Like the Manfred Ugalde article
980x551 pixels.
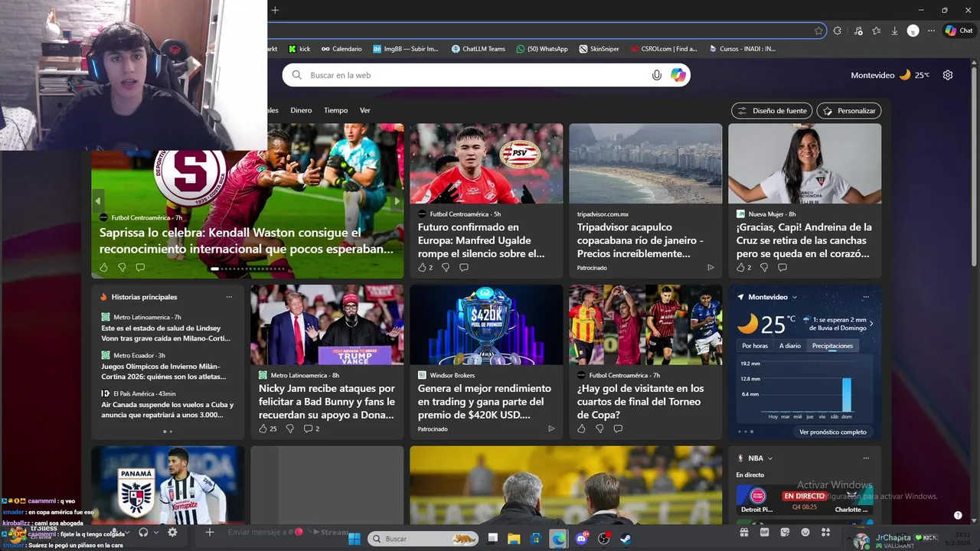pos(425,267)
